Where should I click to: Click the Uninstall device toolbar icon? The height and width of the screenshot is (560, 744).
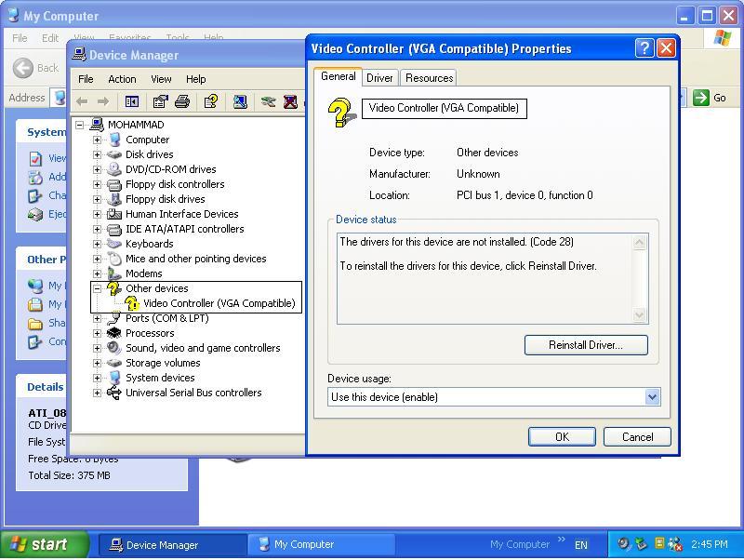coord(288,102)
